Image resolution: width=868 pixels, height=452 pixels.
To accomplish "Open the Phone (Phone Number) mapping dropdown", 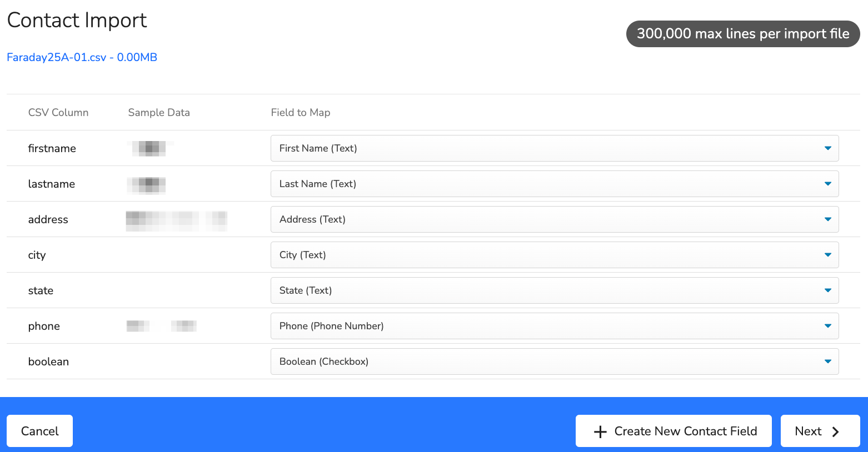I will coord(555,326).
